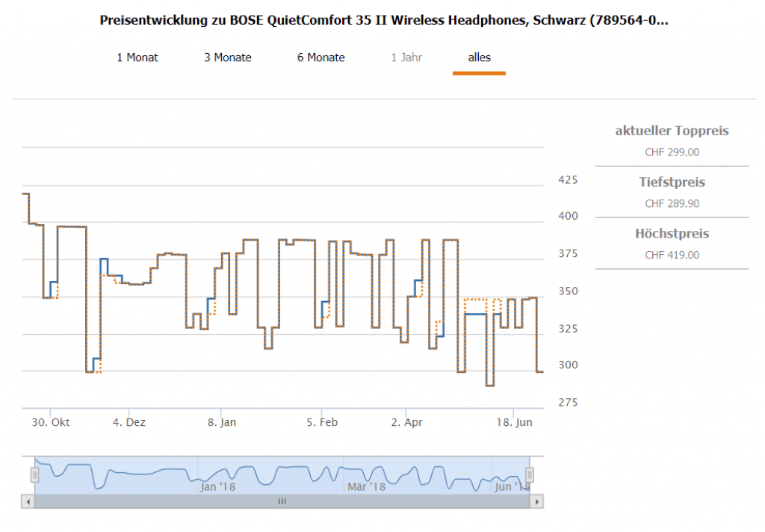Click the right navigator range handle
This screenshot has height=532, width=765.
click(530, 474)
